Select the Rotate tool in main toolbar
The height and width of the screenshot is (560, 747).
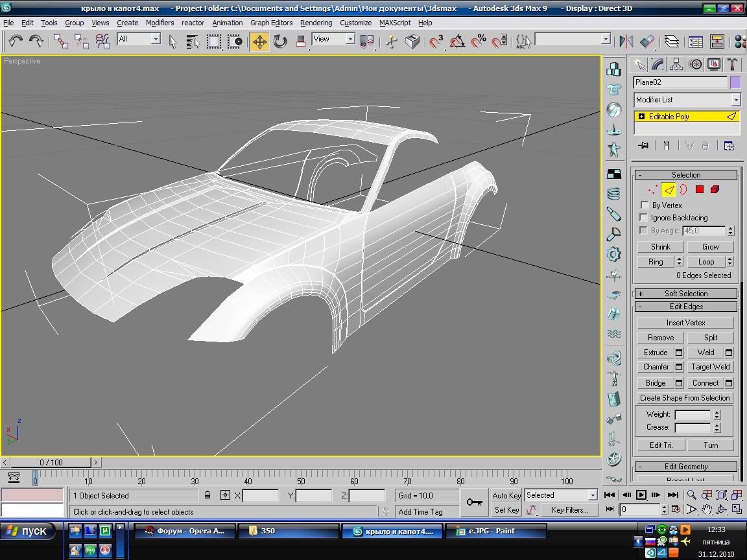click(x=280, y=41)
